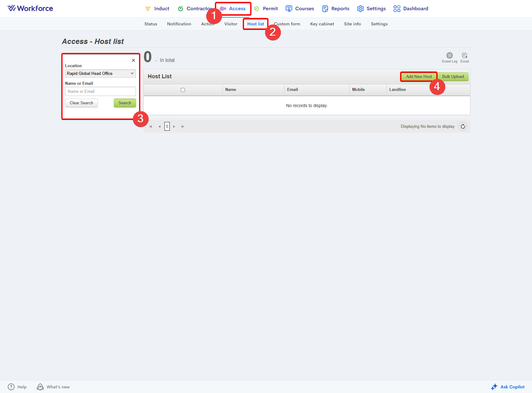The height and width of the screenshot is (393, 532).
Task: Click the Add New Host button
Action: pos(419,77)
